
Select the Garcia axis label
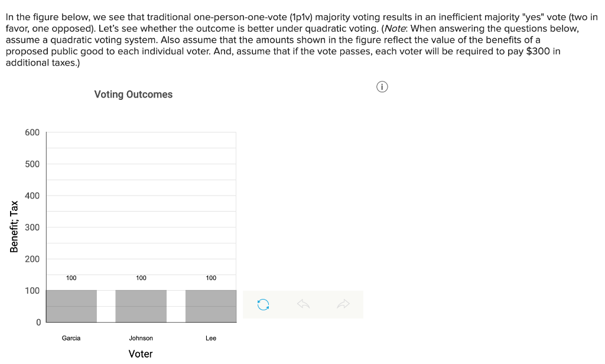(71, 338)
